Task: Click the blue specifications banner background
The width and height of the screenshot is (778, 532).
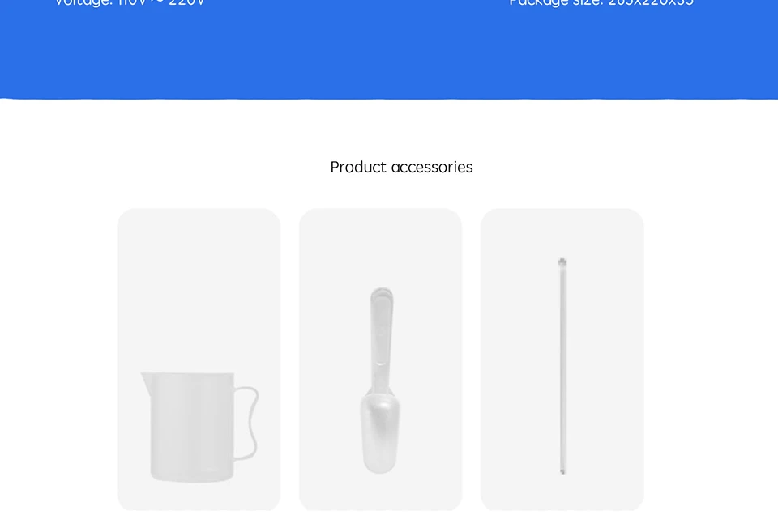Action: [389, 54]
